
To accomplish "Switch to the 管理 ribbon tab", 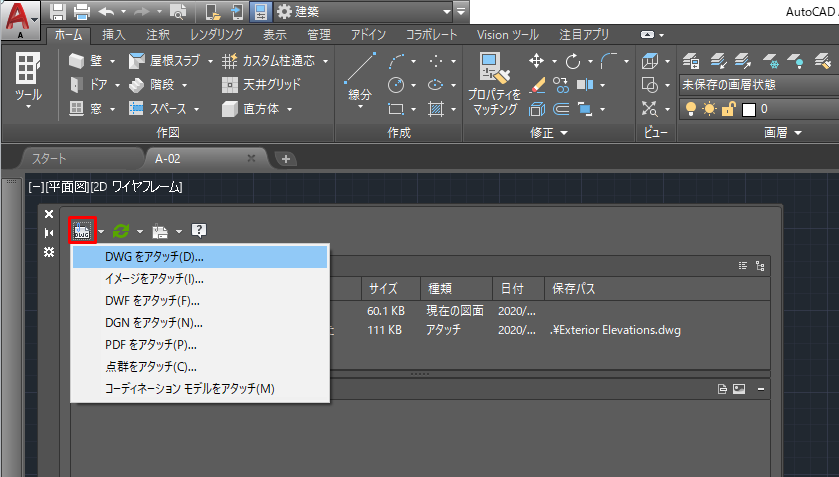I will [319, 35].
